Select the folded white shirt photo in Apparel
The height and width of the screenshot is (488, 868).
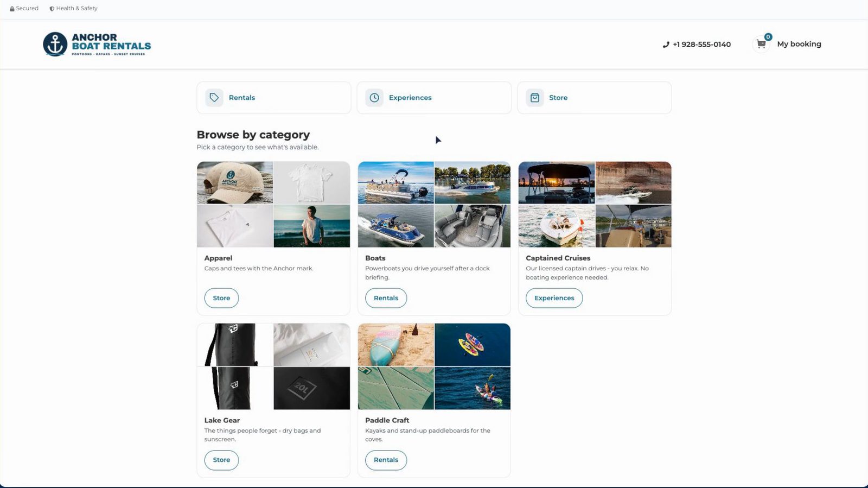235,226
